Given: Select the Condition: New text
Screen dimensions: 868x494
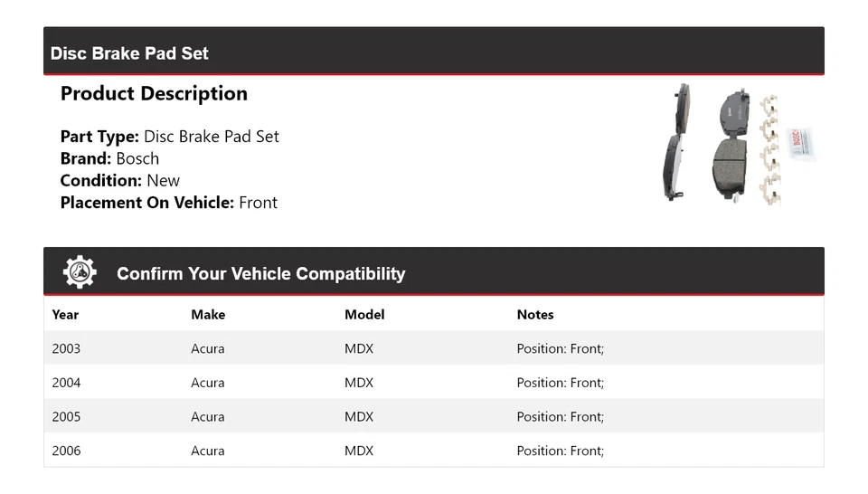Looking at the screenshot, I should pos(120,180).
